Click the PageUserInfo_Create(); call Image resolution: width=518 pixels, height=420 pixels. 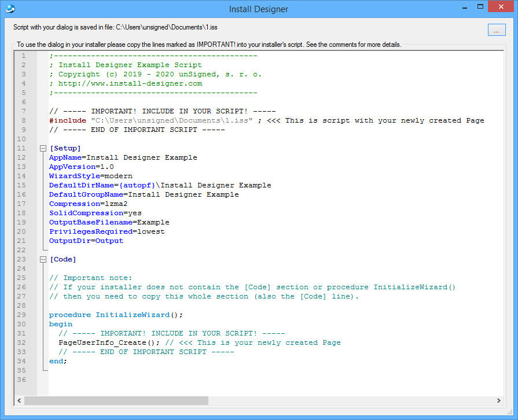[x=109, y=342]
